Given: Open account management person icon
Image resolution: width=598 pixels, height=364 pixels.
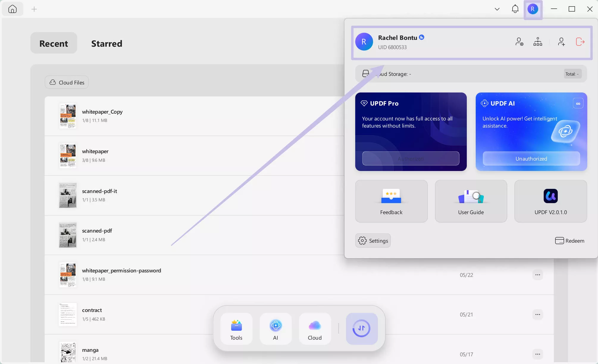Looking at the screenshot, I should pyautogui.click(x=519, y=42).
